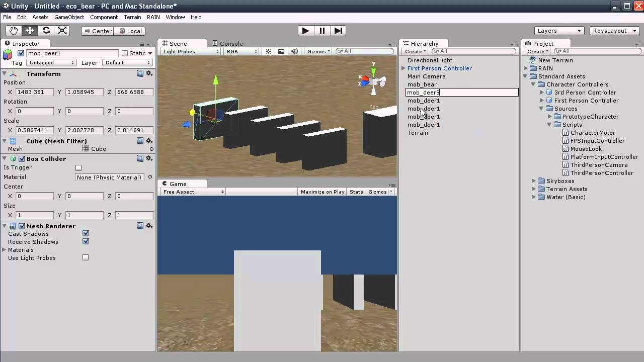Open the Layer Default dropdown
The image size is (644, 362).
pyautogui.click(x=127, y=63)
